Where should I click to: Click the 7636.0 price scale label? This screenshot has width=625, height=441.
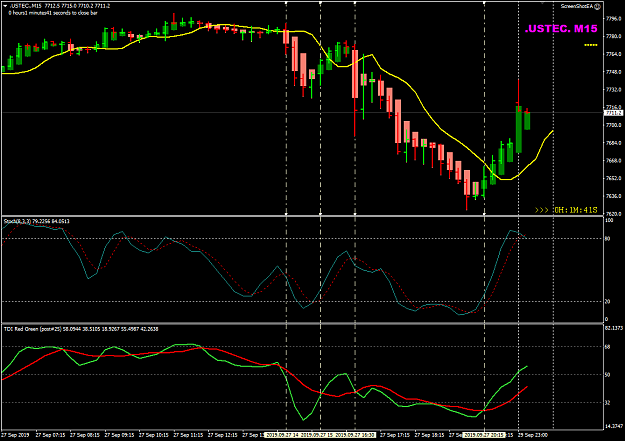pyautogui.click(x=613, y=196)
